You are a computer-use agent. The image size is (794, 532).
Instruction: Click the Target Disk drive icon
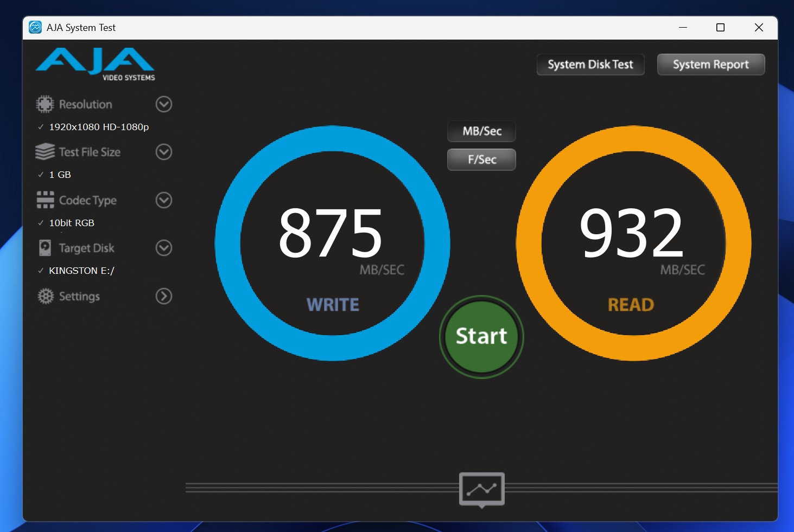[x=45, y=248]
